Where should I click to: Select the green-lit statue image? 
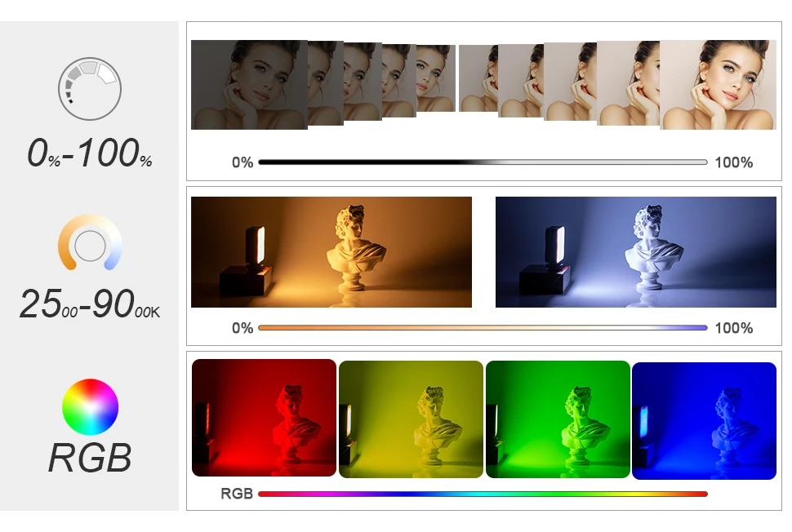[x=558, y=419]
